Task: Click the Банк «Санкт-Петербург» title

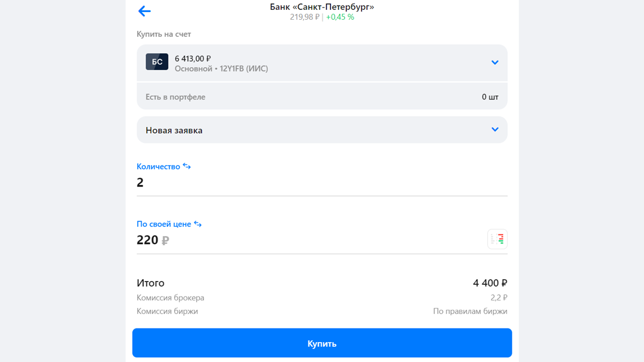Action: tap(322, 7)
